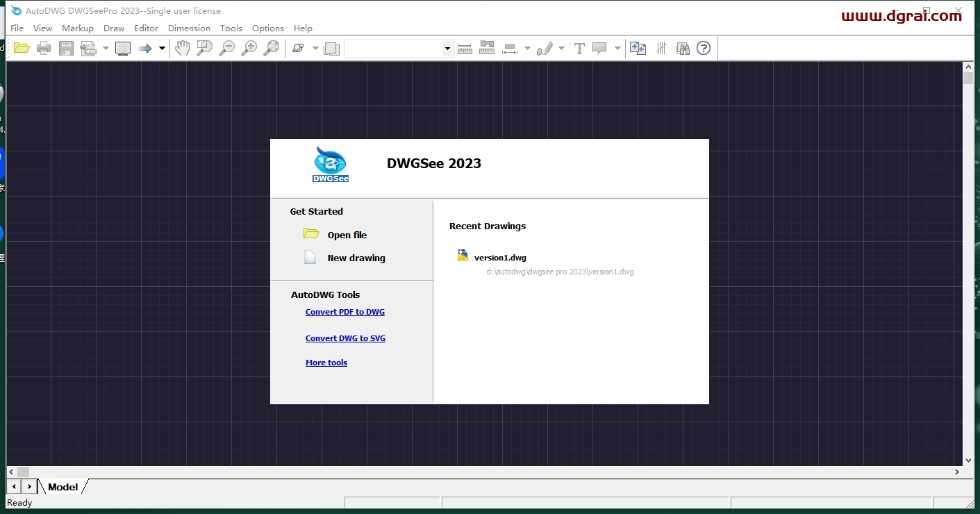
Task: Click vertical scrollbar up arrow
Action: click(x=968, y=67)
